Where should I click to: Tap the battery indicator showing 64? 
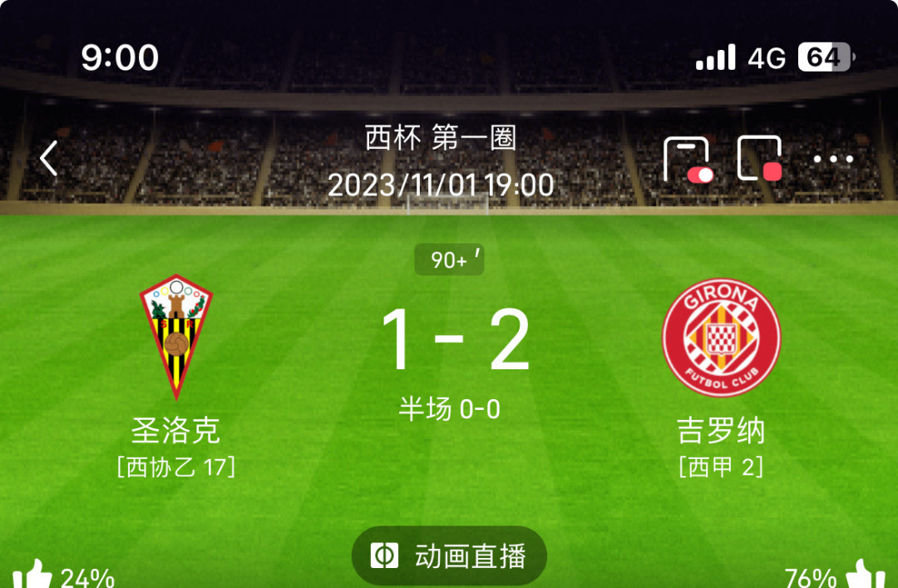[826, 57]
